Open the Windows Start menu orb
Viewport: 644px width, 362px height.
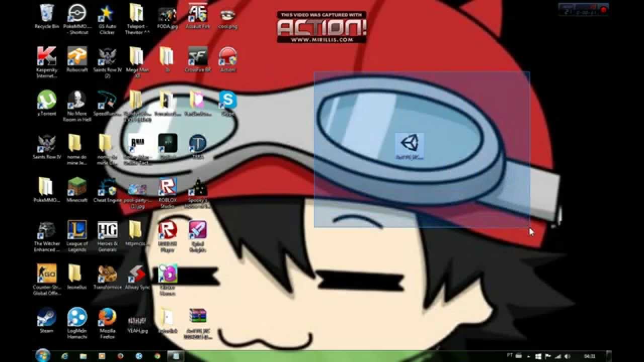pos(43,355)
